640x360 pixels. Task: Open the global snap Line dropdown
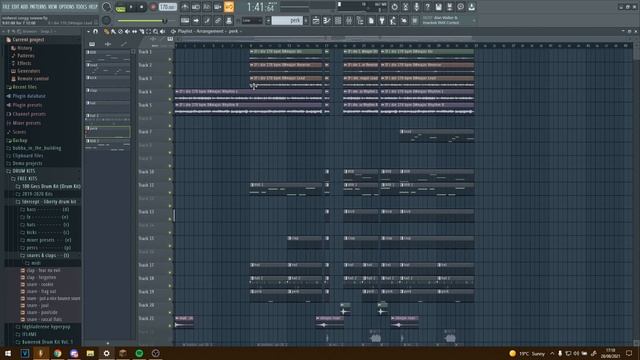[252, 20]
